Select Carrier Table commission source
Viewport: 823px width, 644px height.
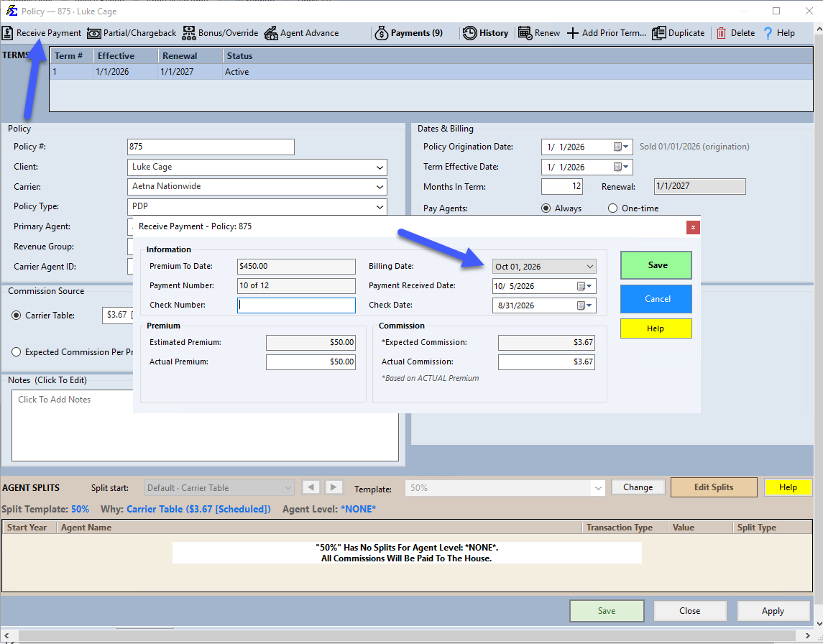pos(17,316)
